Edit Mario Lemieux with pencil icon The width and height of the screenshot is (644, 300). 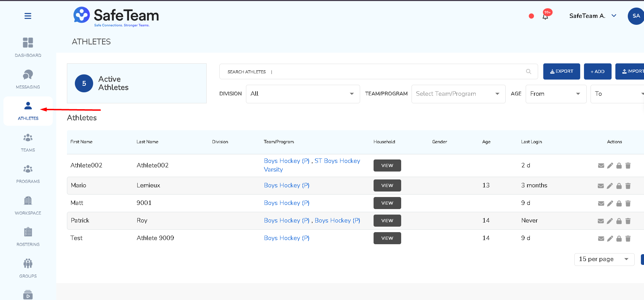tap(610, 186)
